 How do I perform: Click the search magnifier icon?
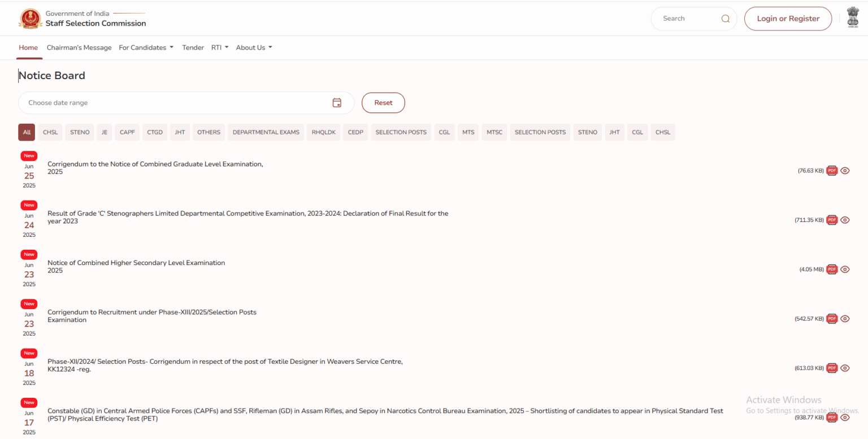tap(725, 18)
